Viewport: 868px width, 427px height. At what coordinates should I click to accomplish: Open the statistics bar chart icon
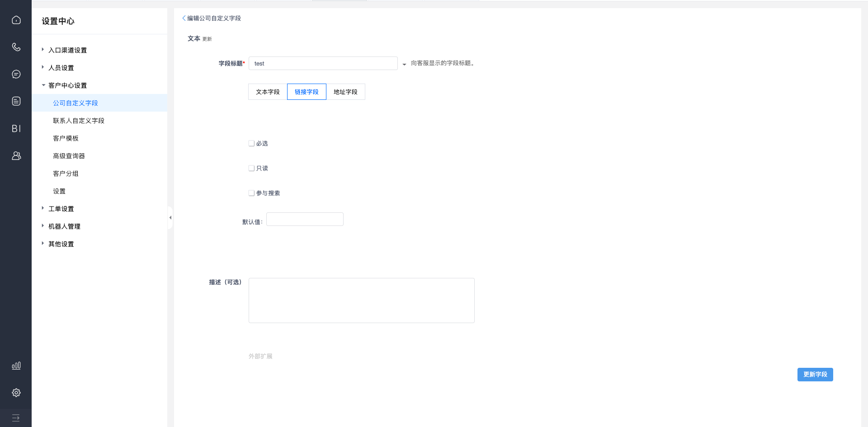(x=16, y=366)
